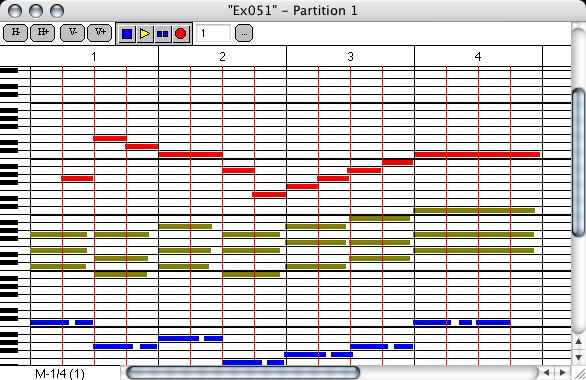Decrease vertical zoom with V- button

[72, 33]
